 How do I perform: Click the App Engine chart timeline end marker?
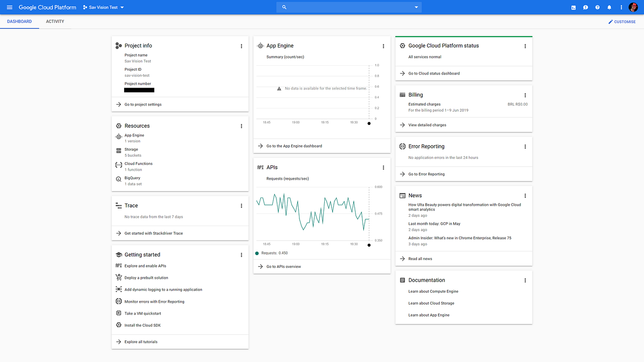[369, 123]
